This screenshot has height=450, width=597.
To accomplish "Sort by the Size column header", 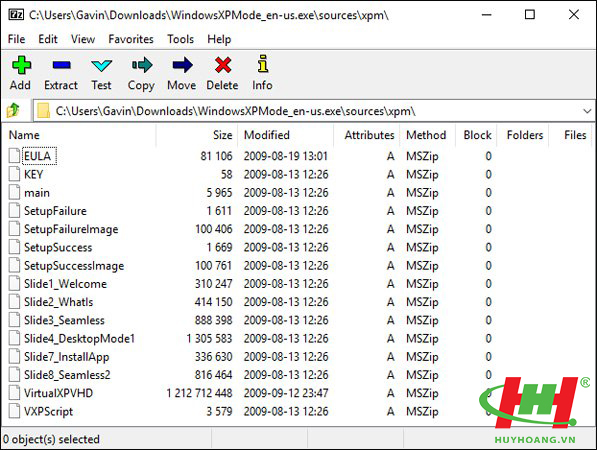I will [197, 135].
